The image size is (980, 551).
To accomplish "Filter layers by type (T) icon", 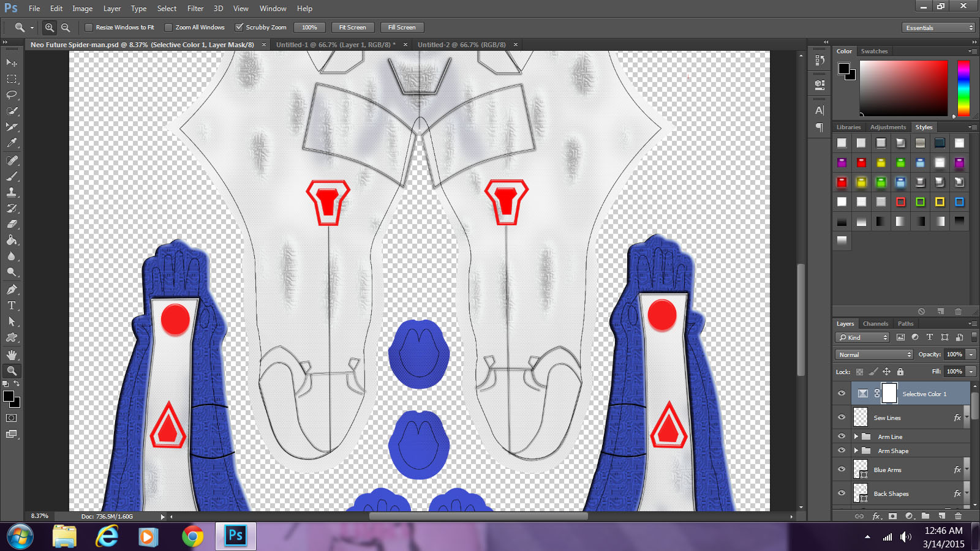I will (930, 337).
